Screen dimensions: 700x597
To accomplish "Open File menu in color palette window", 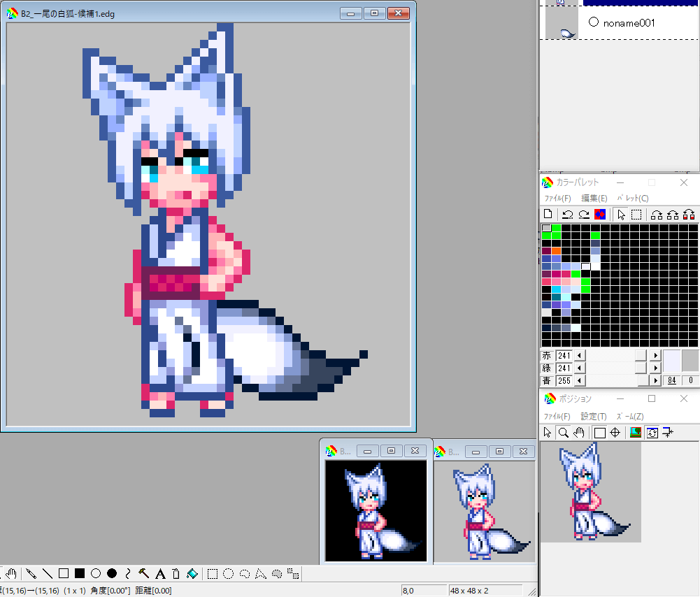I will [x=557, y=198].
